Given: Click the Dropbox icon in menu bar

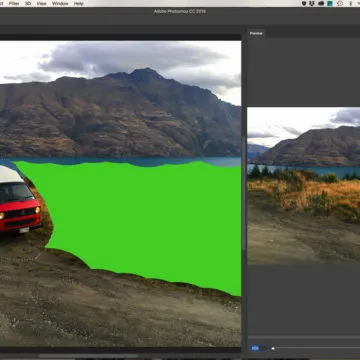Looking at the screenshot, I should pyautogui.click(x=313, y=3).
